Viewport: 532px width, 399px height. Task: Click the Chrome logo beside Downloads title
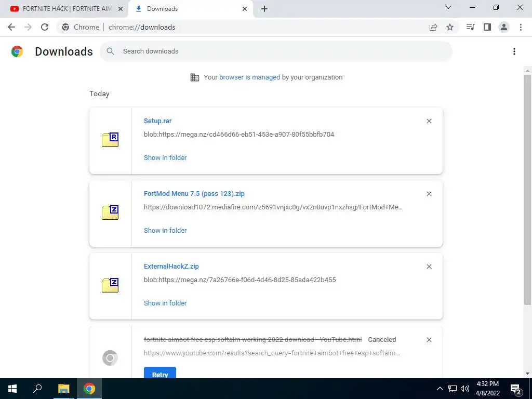[17, 51]
